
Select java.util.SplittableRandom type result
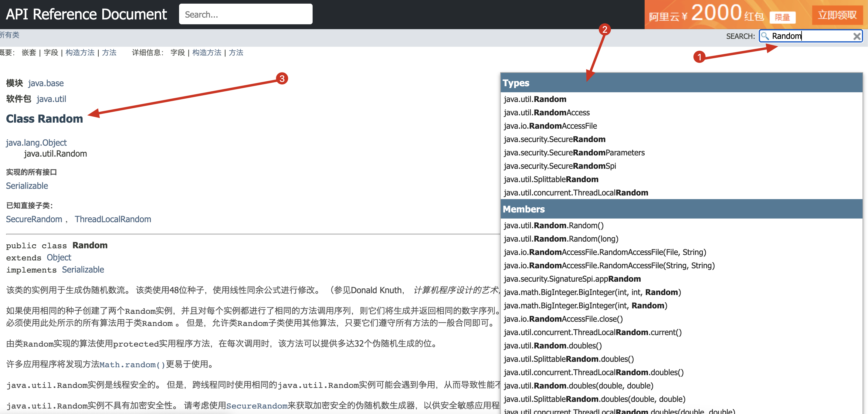point(681,179)
